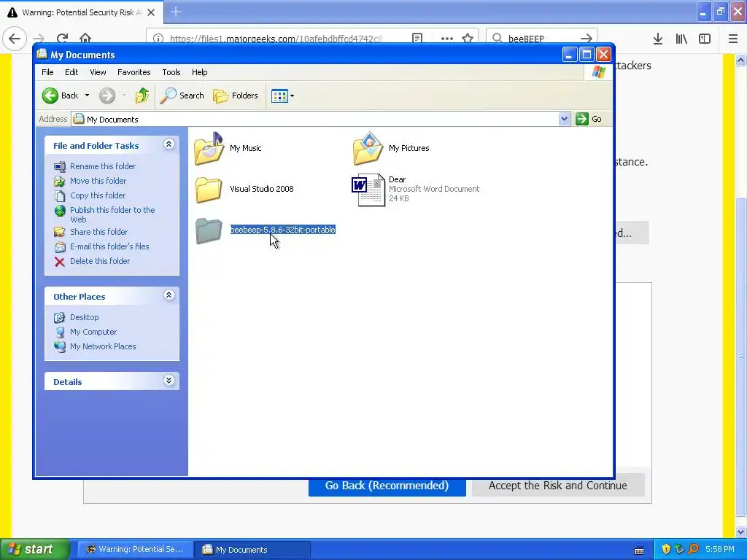The height and width of the screenshot is (560, 747).
Task: Open Firefox library icon
Action: click(x=681, y=39)
